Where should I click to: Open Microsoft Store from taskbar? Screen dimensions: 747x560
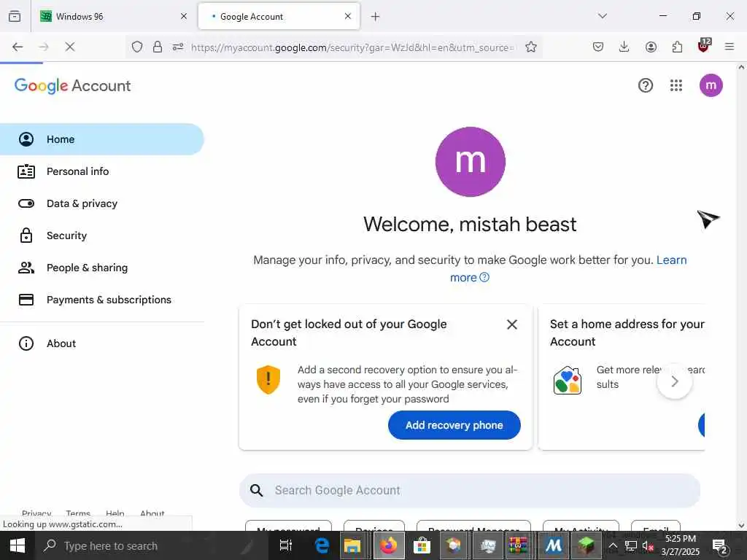421,545
